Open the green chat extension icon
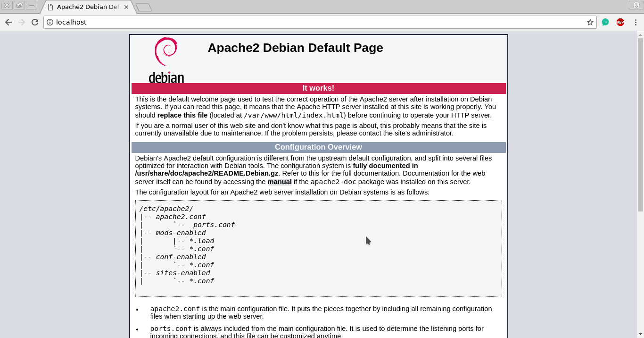 (605, 22)
